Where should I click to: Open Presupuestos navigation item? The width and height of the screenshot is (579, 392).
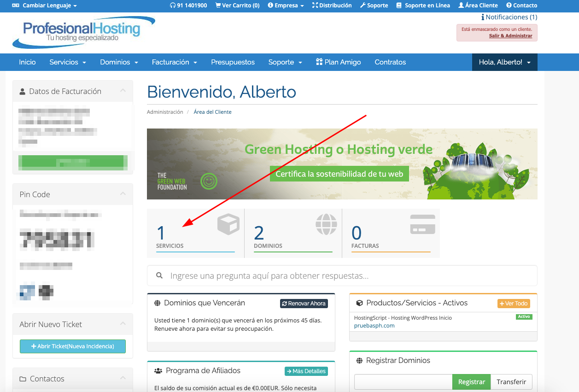[233, 62]
